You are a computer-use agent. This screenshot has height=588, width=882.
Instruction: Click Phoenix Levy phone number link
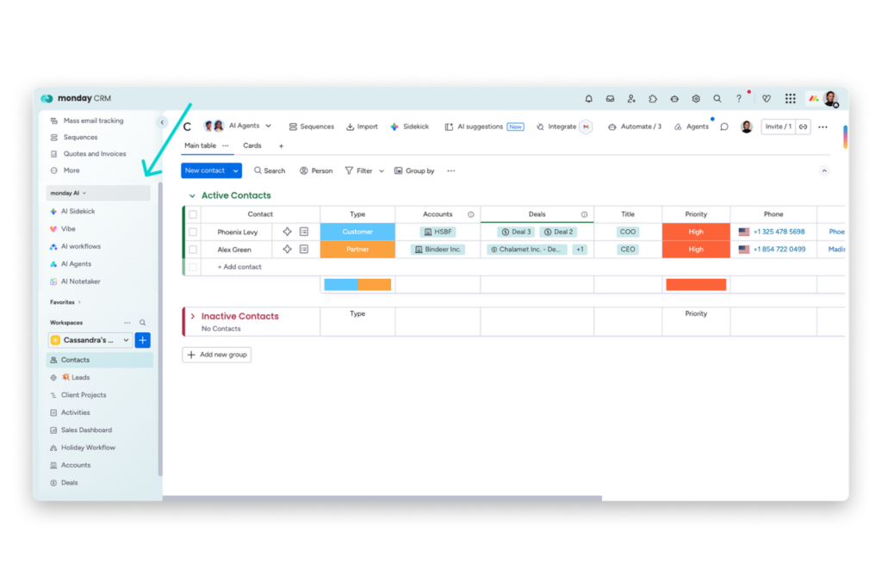779,232
